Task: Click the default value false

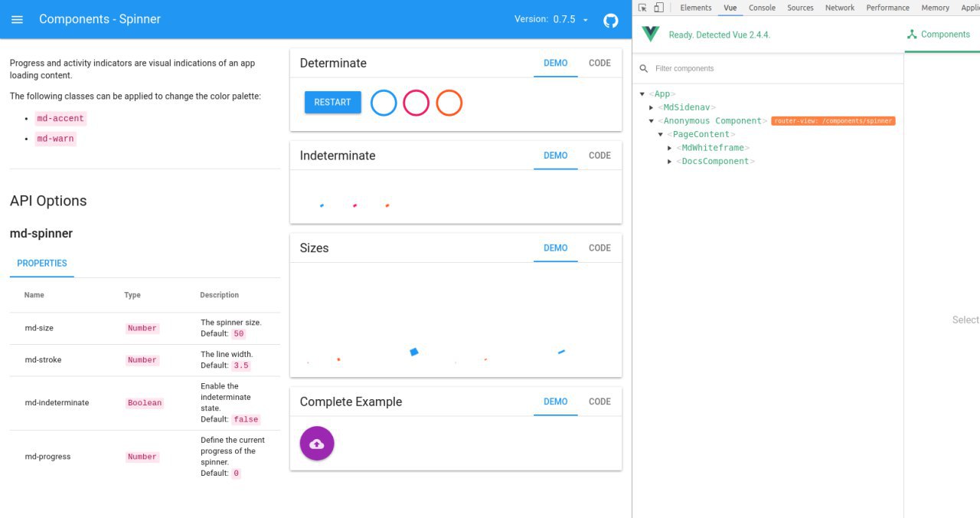Action: pos(246,419)
